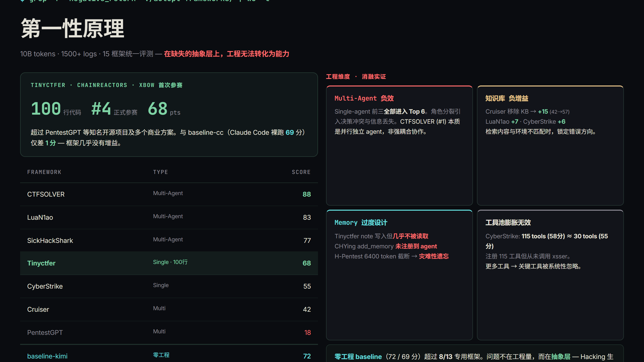The width and height of the screenshot is (644, 362).
Task: Click the Cruiser 移除 KB +15 line
Action: (527, 112)
